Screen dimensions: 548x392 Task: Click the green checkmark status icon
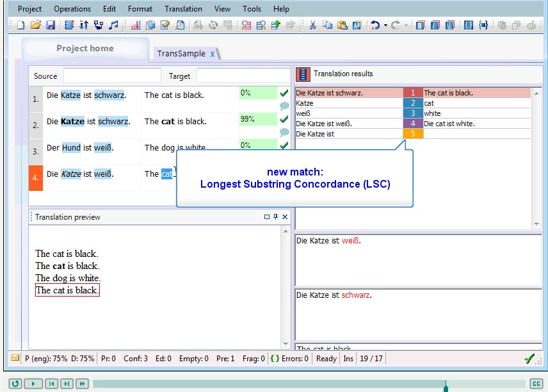[530, 359]
